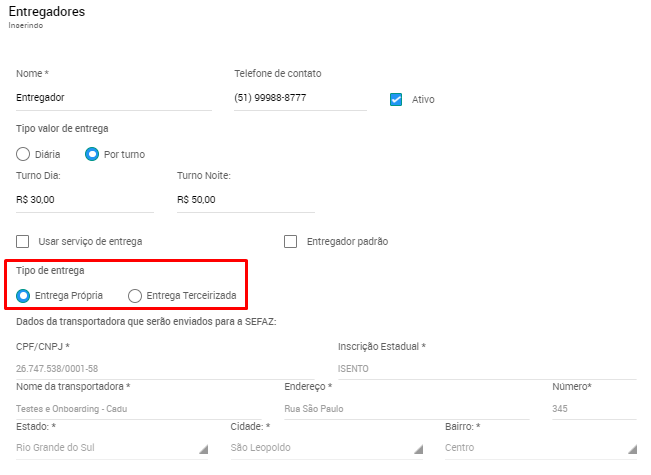Select the Por turno radio option
651x475 pixels.
click(93, 154)
